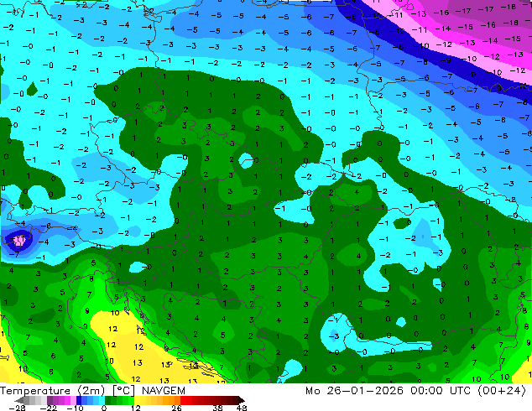Pick the orange legend swatch just below 26

[177, 400]
